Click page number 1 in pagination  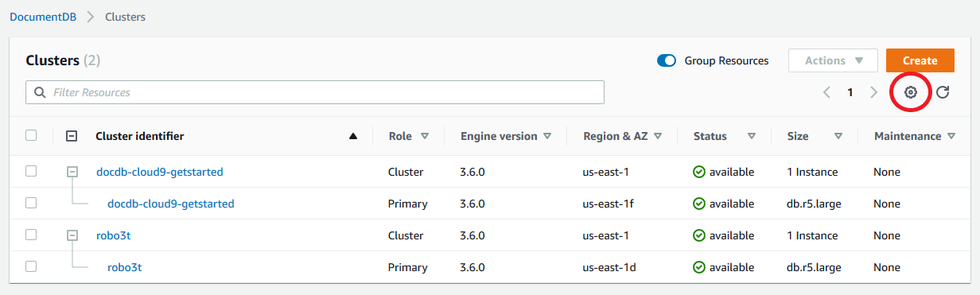pos(850,92)
